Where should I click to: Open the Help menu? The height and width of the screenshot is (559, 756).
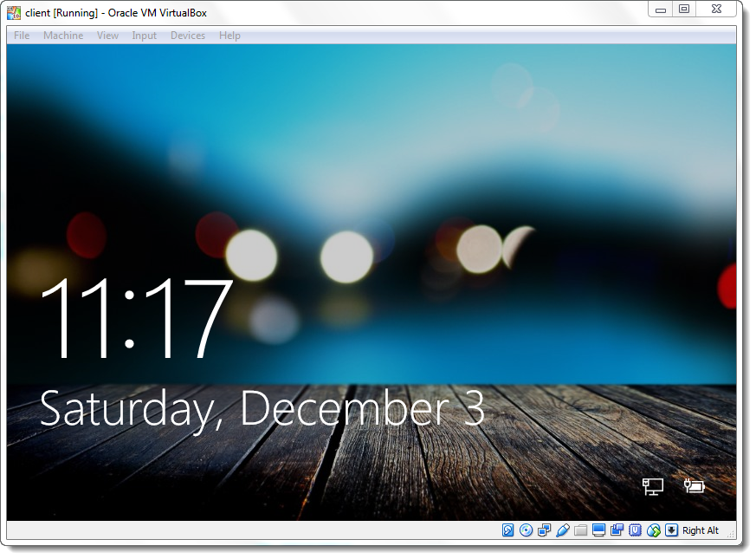229,36
